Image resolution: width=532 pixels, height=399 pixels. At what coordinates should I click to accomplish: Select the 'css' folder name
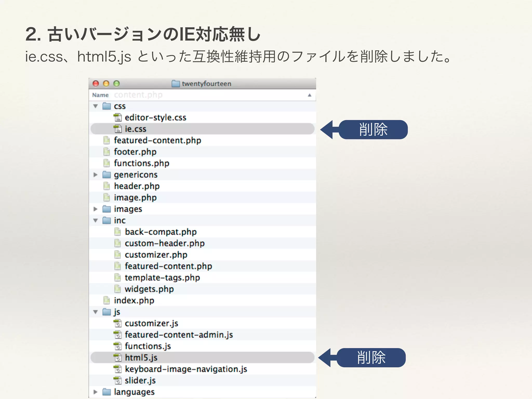(120, 107)
